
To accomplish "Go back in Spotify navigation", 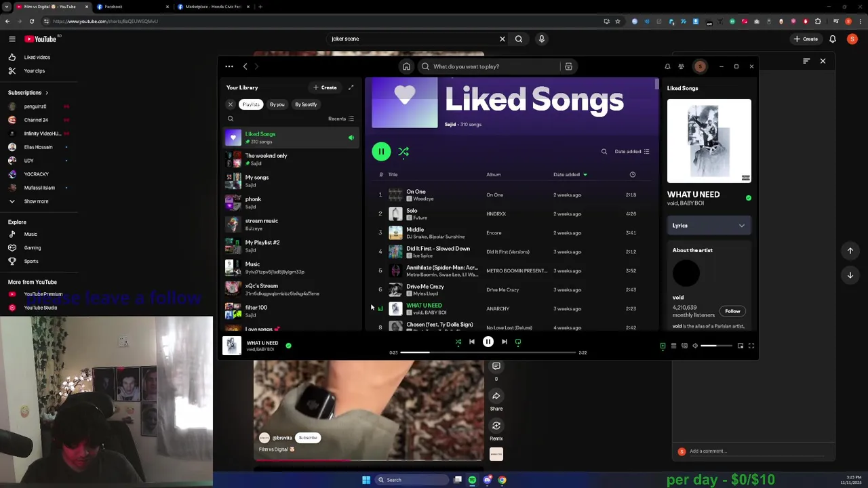I will click(245, 66).
